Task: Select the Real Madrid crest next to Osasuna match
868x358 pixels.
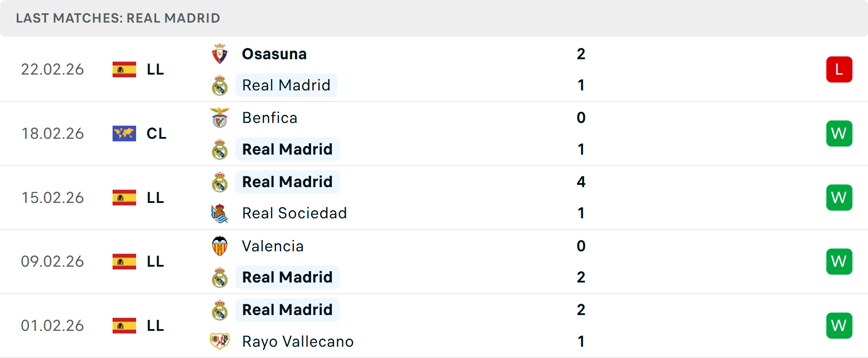Action: 220,85
